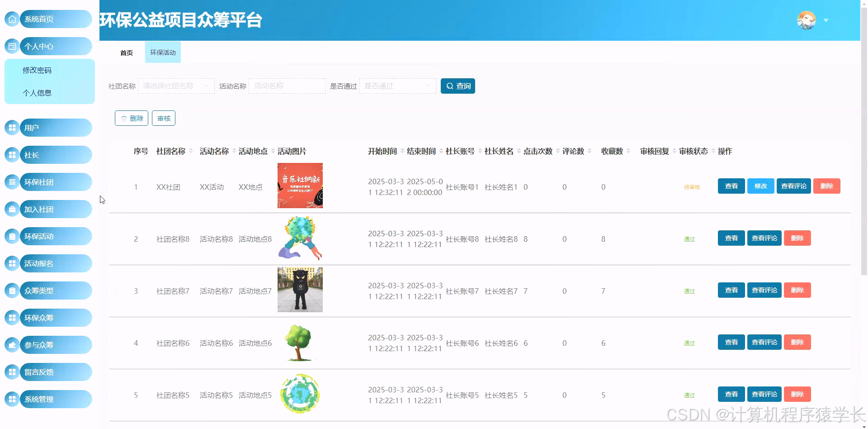Sort by 审核回复 column arrows

click(675, 151)
